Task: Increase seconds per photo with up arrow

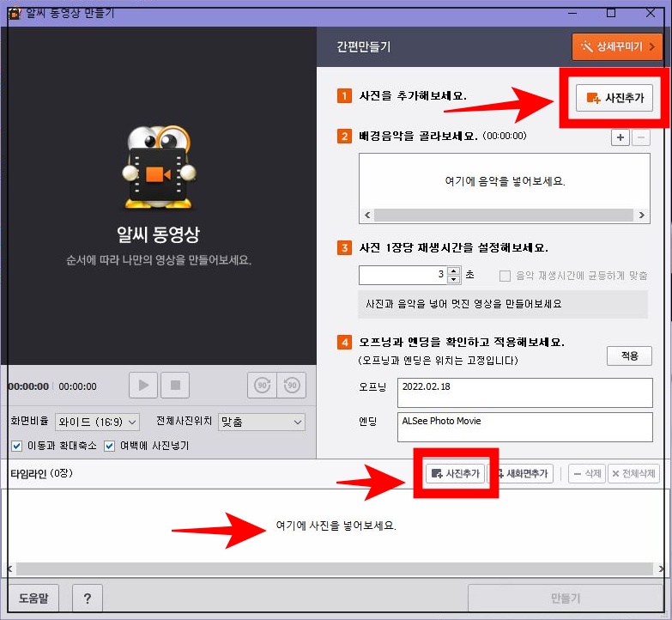Action: pyautogui.click(x=453, y=270)
